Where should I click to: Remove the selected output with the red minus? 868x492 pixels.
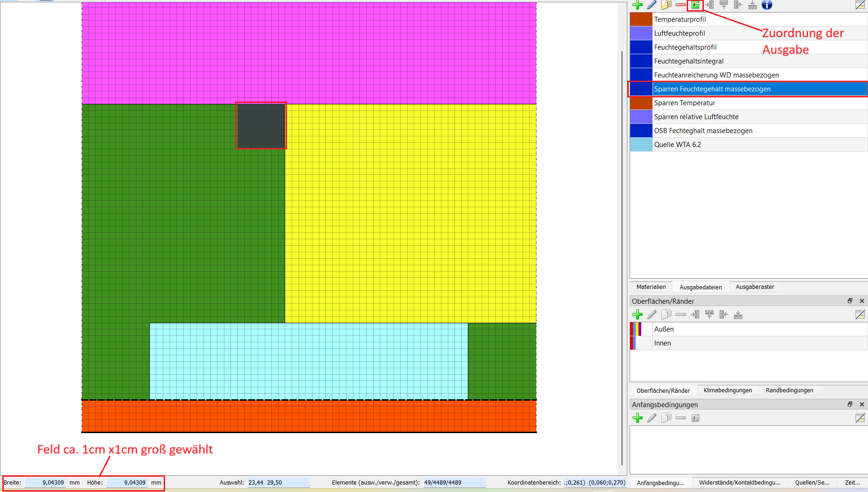pos(681,5)
